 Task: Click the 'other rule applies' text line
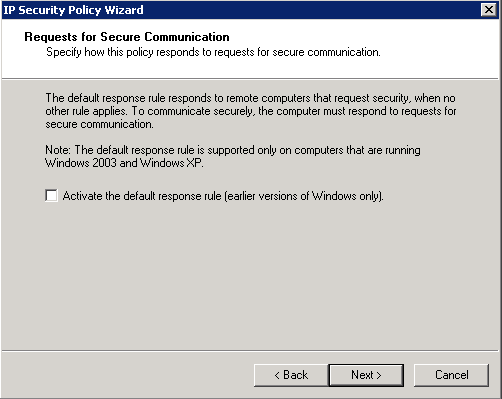(x=251, y=111)
